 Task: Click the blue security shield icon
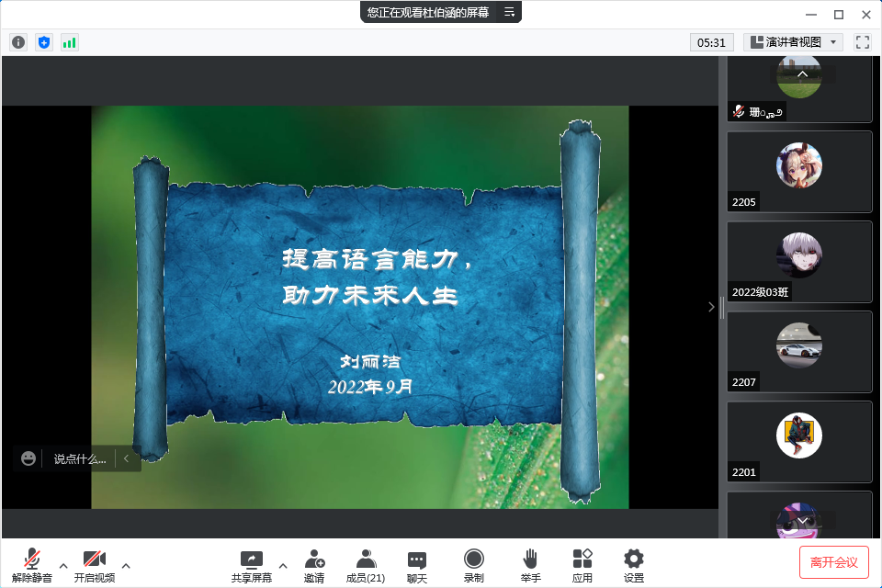[44, 42]
